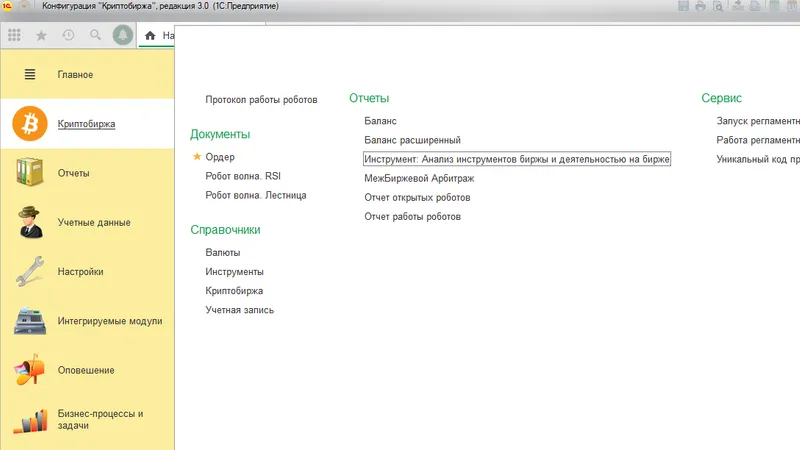Click the Отчеты group heading in panel
This screenshot has width=800, height=450.
369,98
